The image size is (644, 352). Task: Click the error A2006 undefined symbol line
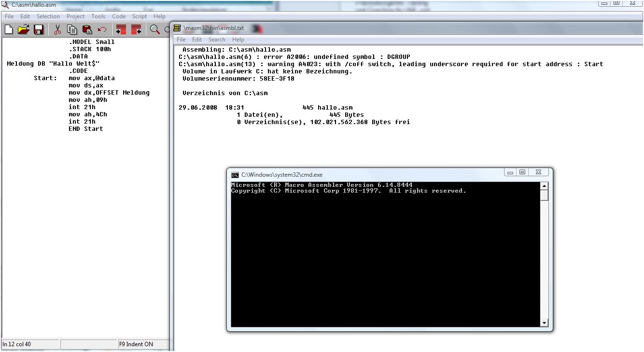(x=294, y=56)
